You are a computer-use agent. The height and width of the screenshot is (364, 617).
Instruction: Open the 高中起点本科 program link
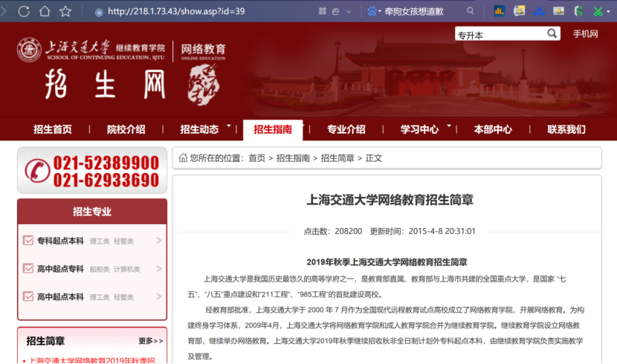[61, 297]
